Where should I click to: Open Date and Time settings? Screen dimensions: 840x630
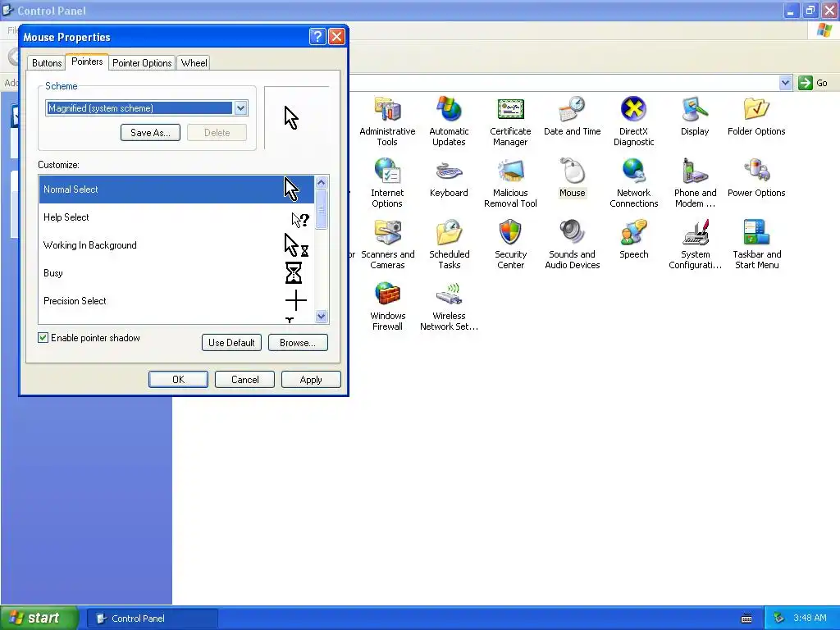[572, 116]
